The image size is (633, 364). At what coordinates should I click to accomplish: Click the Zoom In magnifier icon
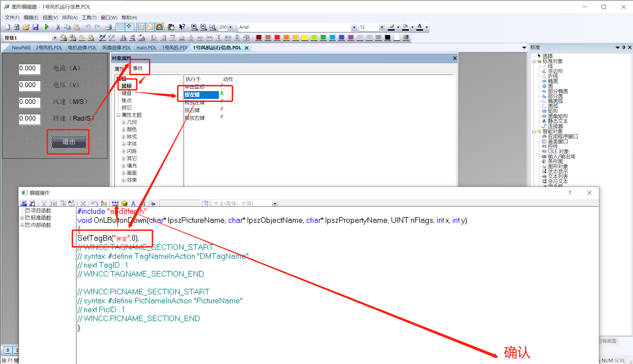pyautogui.click(x=194, y=27)
